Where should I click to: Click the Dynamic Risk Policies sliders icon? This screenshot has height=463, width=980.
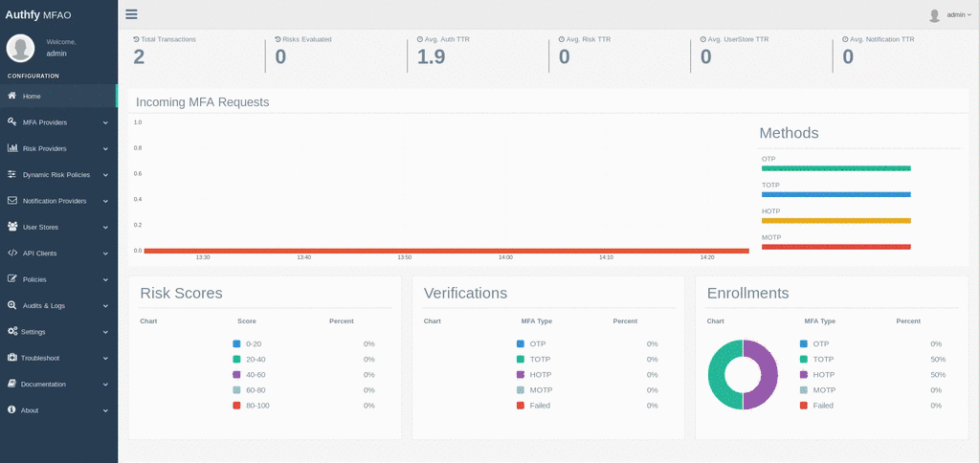point(11,174)
